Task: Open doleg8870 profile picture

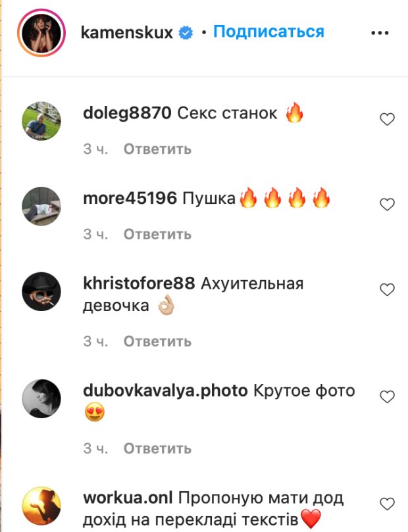Action: click(x=41, y=121)
